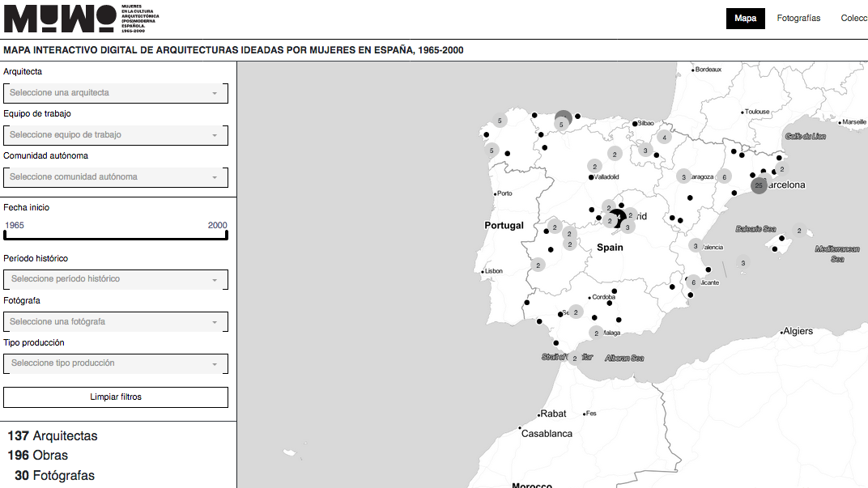Click the 3 cluster marker in the Balearic Sea
This screenshot has width=868, height=488.
(742, 262)
